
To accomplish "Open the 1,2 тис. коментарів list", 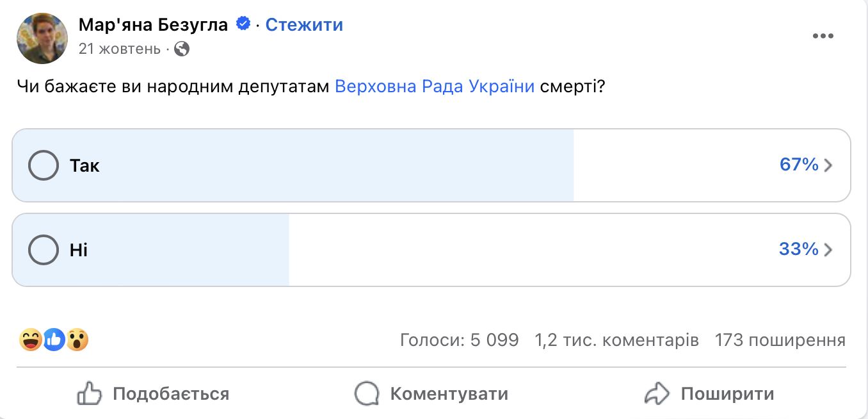I will [616, 340].
